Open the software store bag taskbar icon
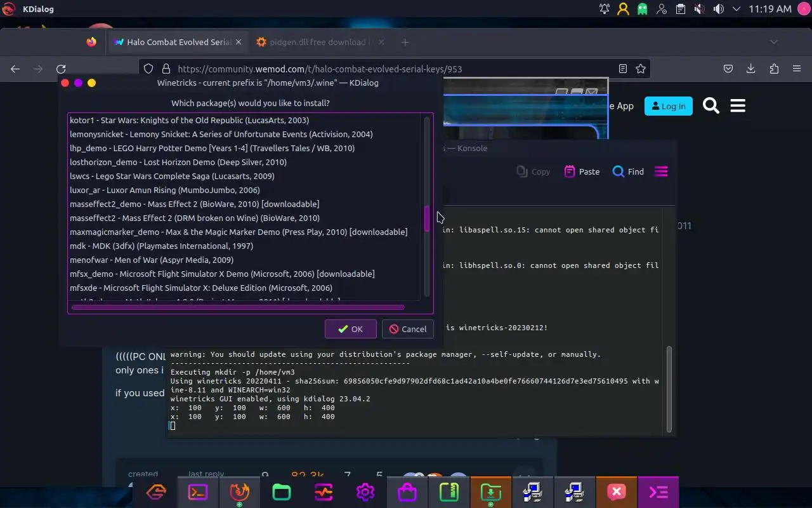 point(407,492)
